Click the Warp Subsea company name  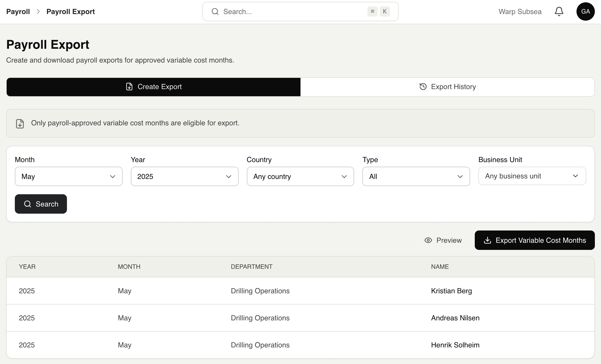pyautogui.click(x=520, y=11)
